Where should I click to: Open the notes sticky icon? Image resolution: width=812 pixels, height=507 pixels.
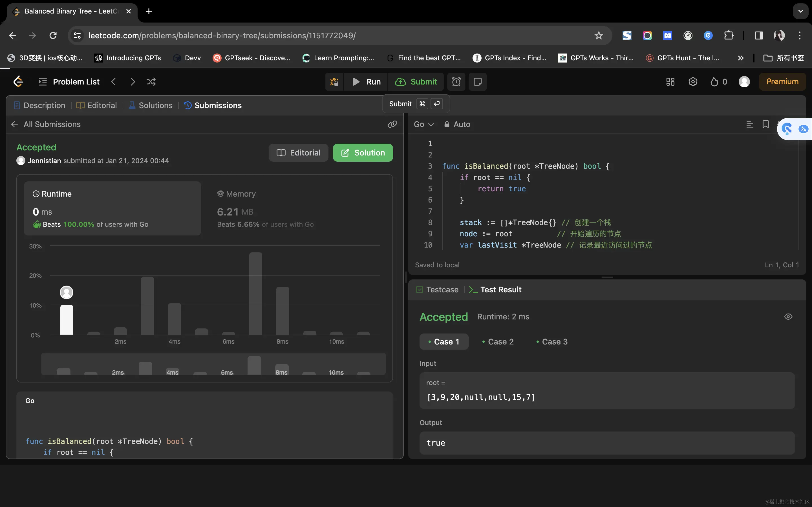coord(477,82)
